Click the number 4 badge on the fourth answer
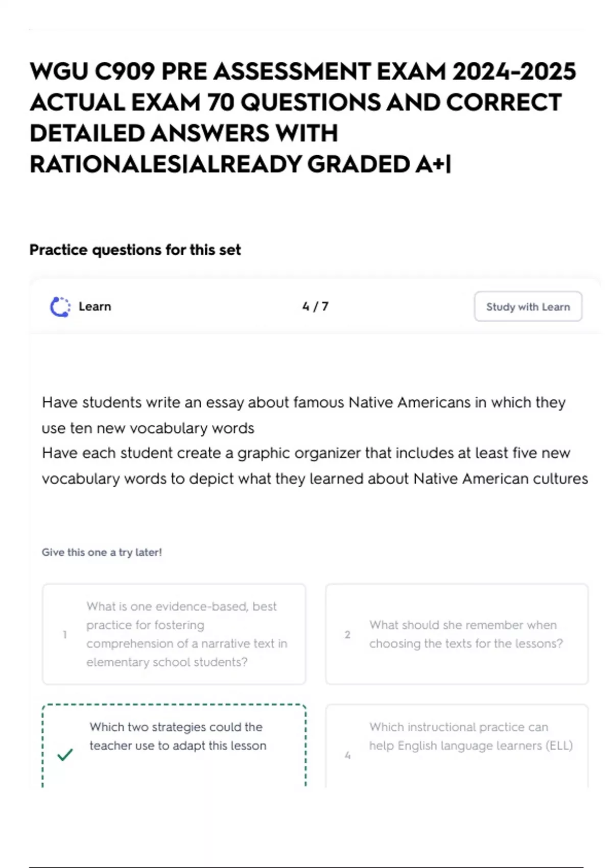Image resolution: width=613 pixels, height=868 pixels. [348, 755]
